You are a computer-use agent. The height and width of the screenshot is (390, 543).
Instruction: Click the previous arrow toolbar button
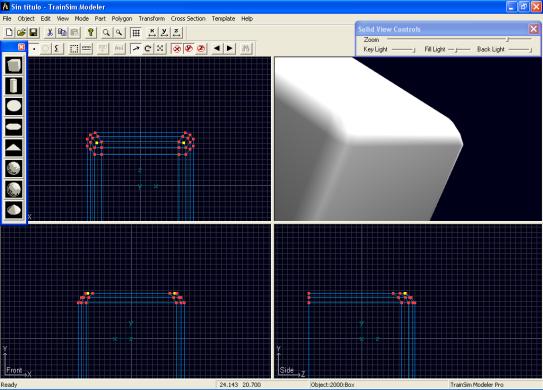click(x=217, y=48)
